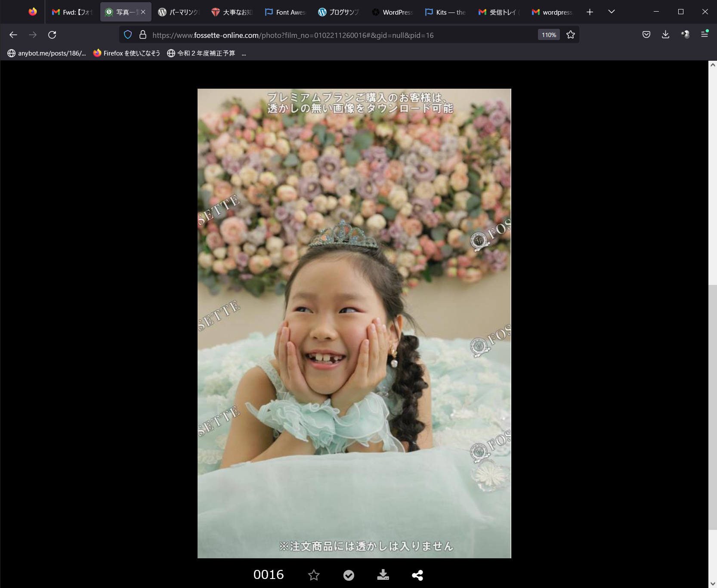This screenshot has width=717, height=588.
Task: Switch to the Kits tab
Action: [x=445, y=12]
